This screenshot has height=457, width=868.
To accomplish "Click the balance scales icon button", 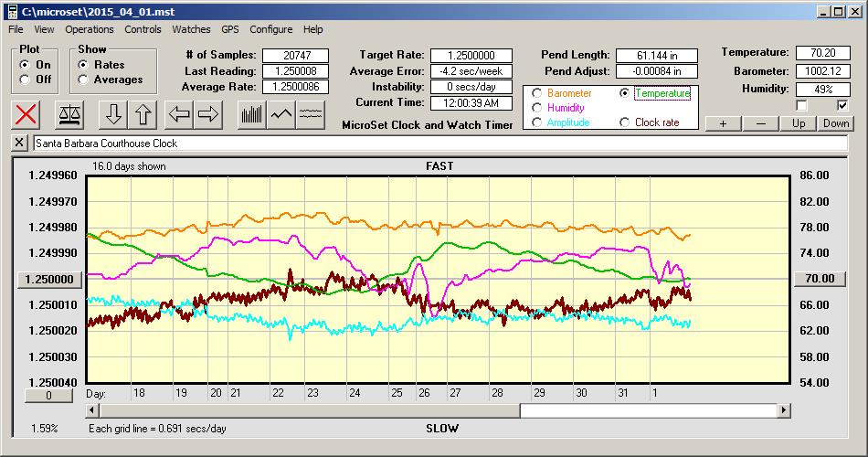I will (69, 114).
